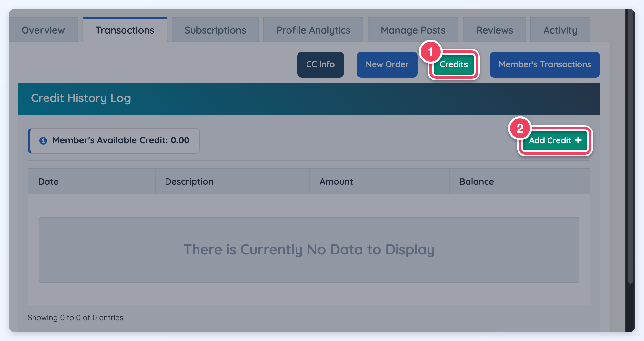Sort by the Description column header
This screenshot has height=341, width=644.
pyautogui.click(x=232, y=181)
